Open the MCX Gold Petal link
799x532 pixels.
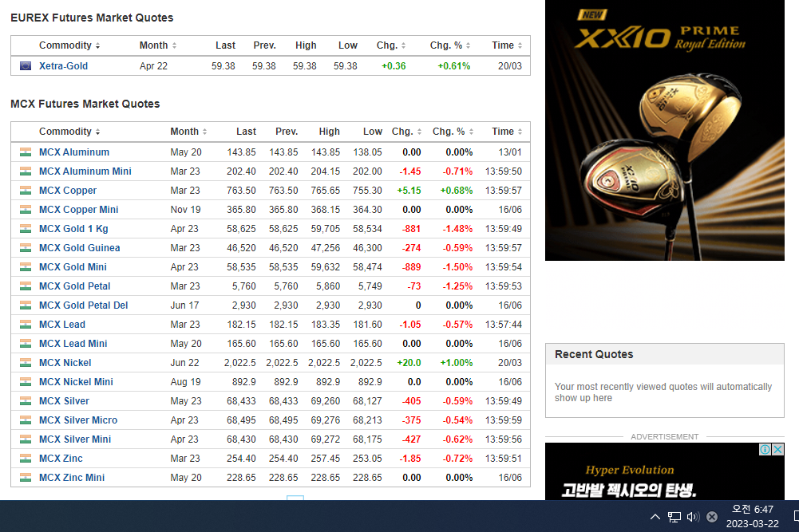tap(74, 286)
